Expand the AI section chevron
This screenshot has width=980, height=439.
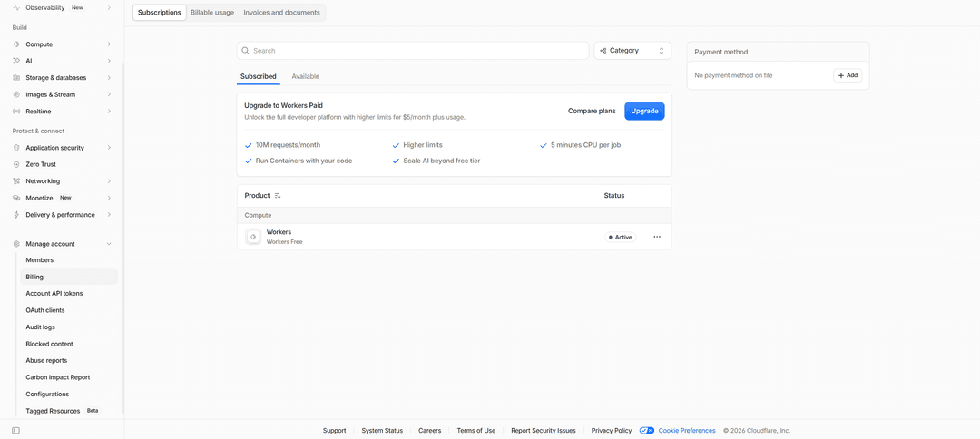tap(109, 61)
